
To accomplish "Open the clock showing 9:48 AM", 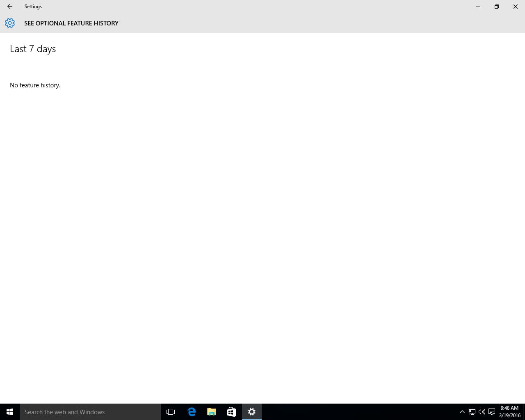I will (509, 412).
